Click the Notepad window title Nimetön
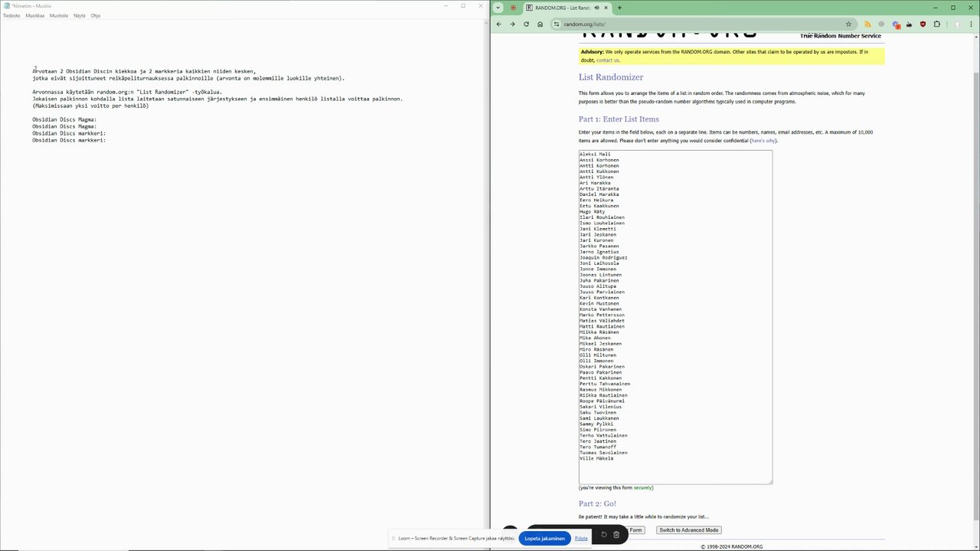The image size is (980, 551). 32,5
